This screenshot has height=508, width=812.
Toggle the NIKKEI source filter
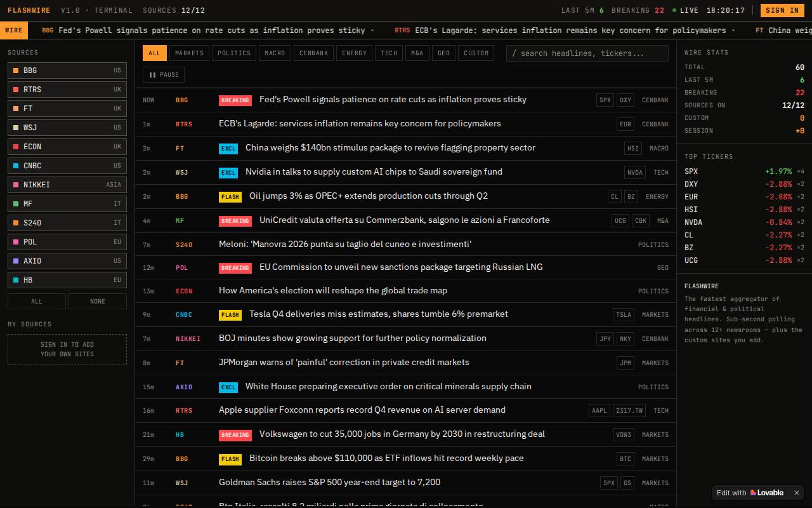point(67,185)
